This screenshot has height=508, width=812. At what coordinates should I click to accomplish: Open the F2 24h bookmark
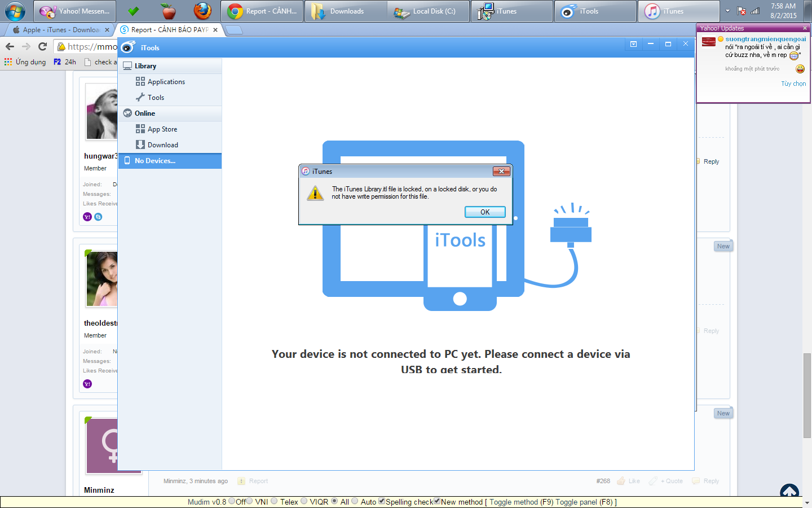coord(64,62)
